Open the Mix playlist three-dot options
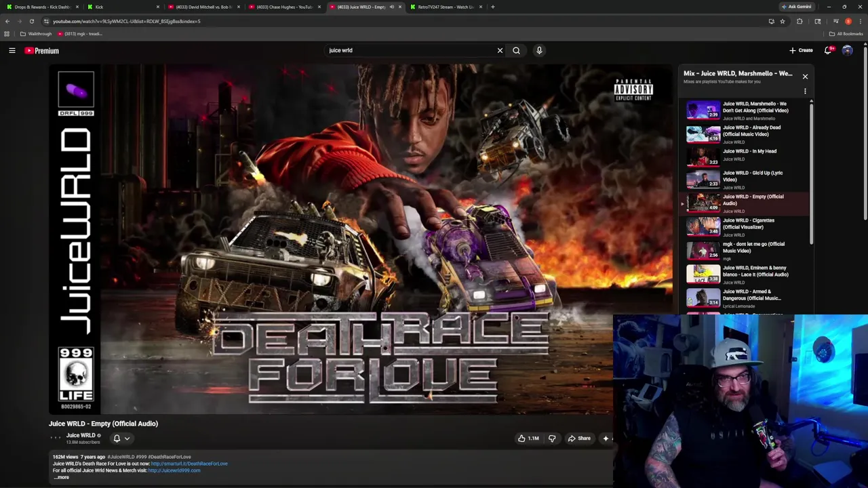This screenshot has width=868, height=488. [x=805, y=91]
